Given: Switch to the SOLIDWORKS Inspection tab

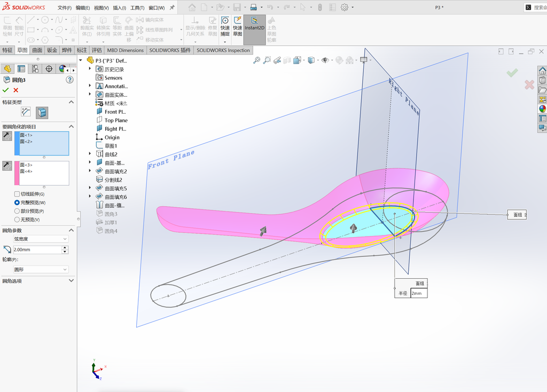Looking at the screenshot, I should coord(223,50).
